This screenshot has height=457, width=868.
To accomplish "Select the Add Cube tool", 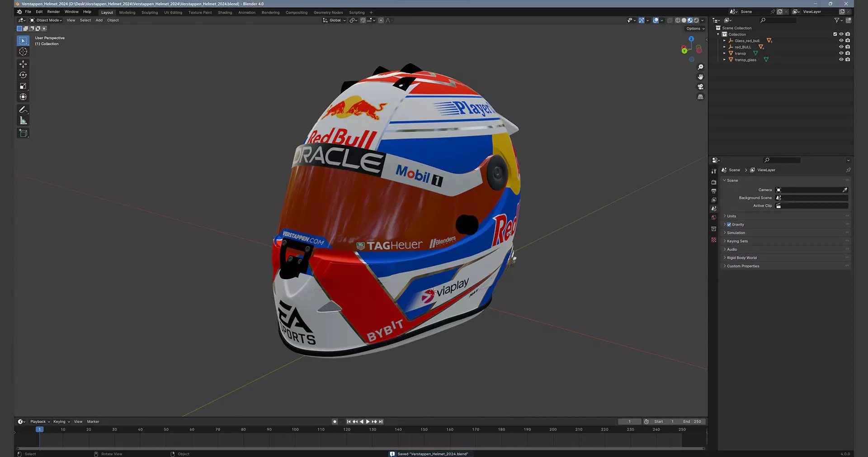I will pos(23,133).
